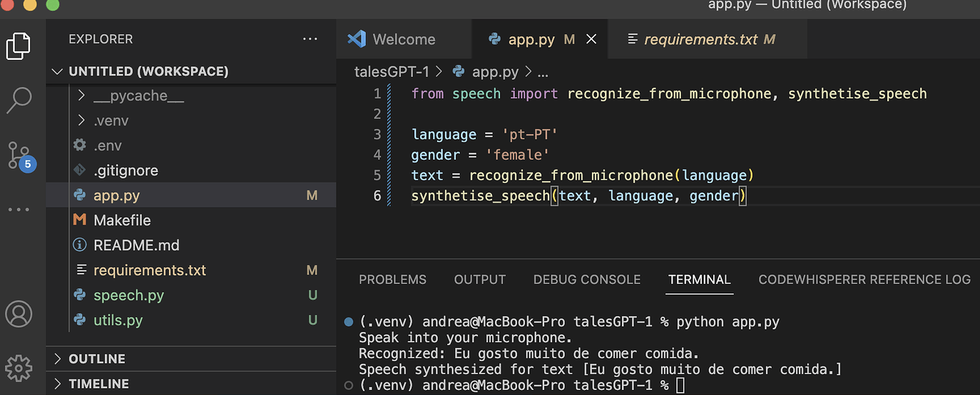Viewport: 980px width, 395px height.
Task: Open the DEBUG CONSOLE panel tab
Action: click(x=587, y=279)
